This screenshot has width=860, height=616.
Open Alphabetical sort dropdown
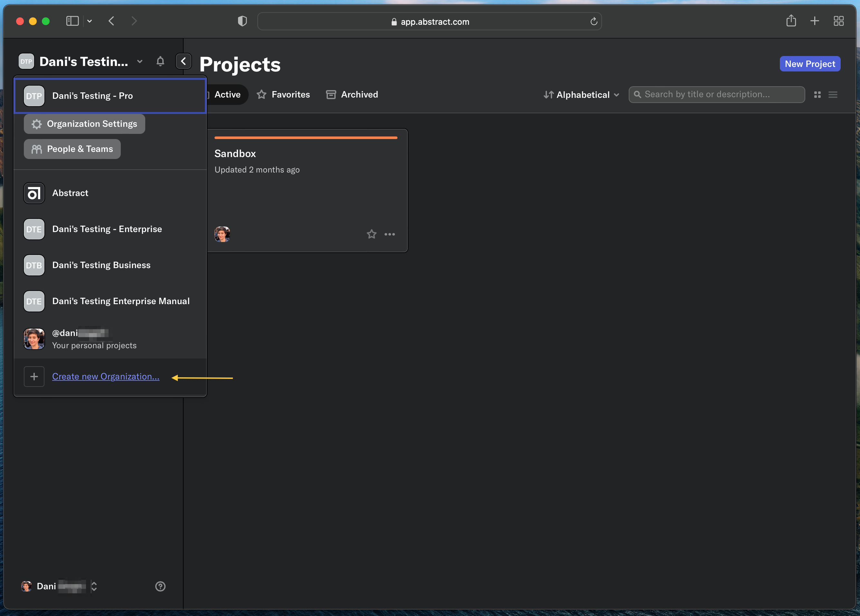point(581,95)
